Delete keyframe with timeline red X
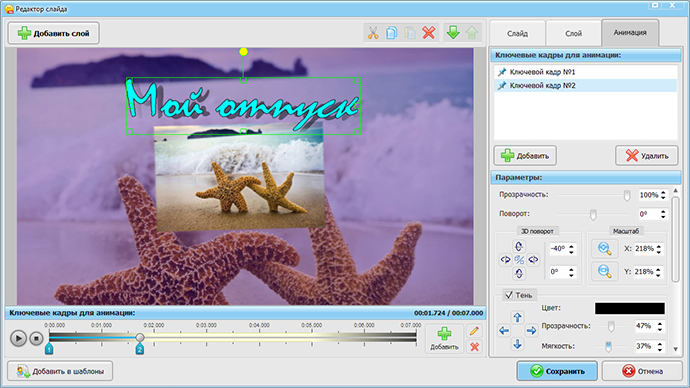Viewport: 690px width, 388px height. coord(474,347)
